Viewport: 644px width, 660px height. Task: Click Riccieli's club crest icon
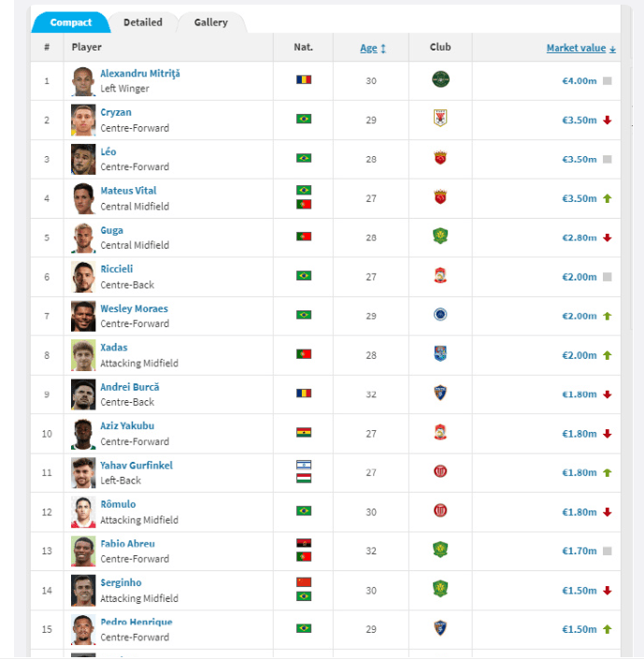coord(440,276)
